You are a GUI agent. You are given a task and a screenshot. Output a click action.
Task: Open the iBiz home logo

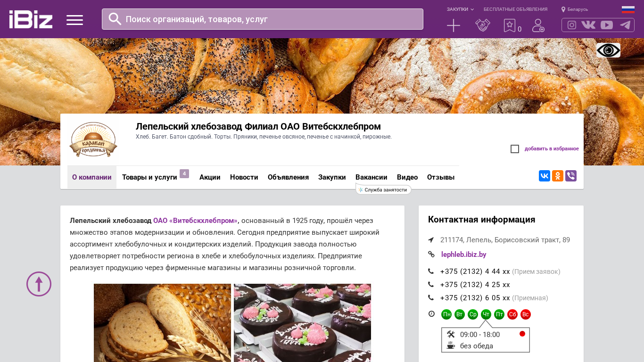(31, 19)
